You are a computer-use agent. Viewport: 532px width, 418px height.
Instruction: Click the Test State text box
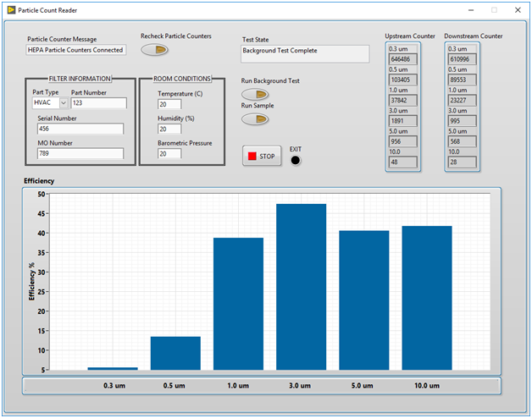[305, 54]
